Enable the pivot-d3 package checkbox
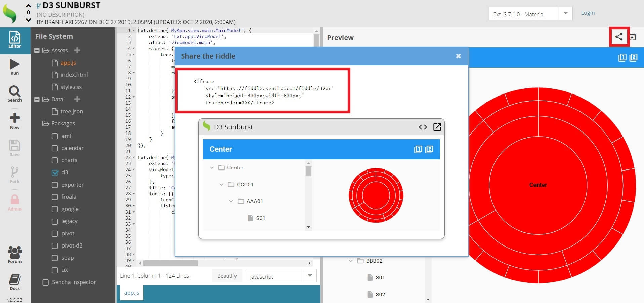The width and height of the screenshot is (644, 303). point(55,245)
